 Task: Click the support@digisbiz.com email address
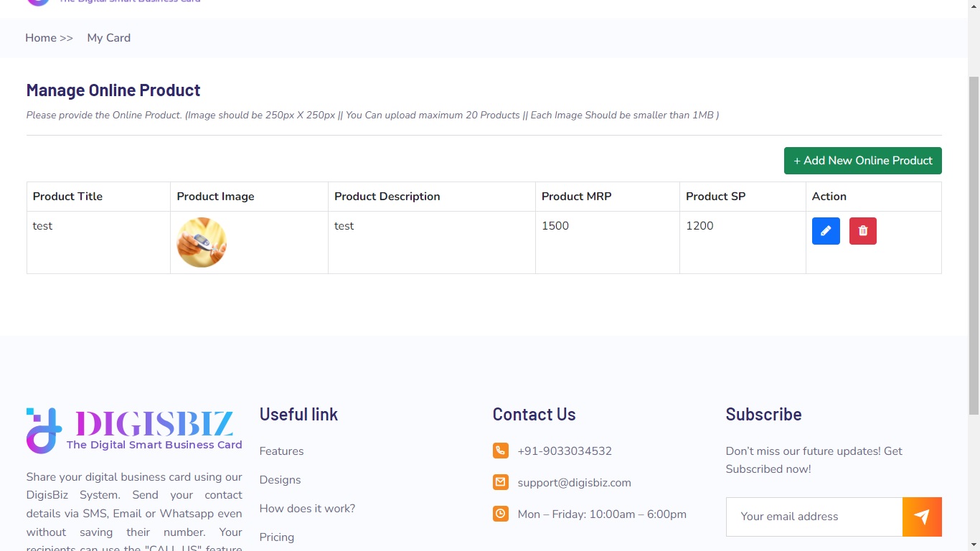coord(574,483)
